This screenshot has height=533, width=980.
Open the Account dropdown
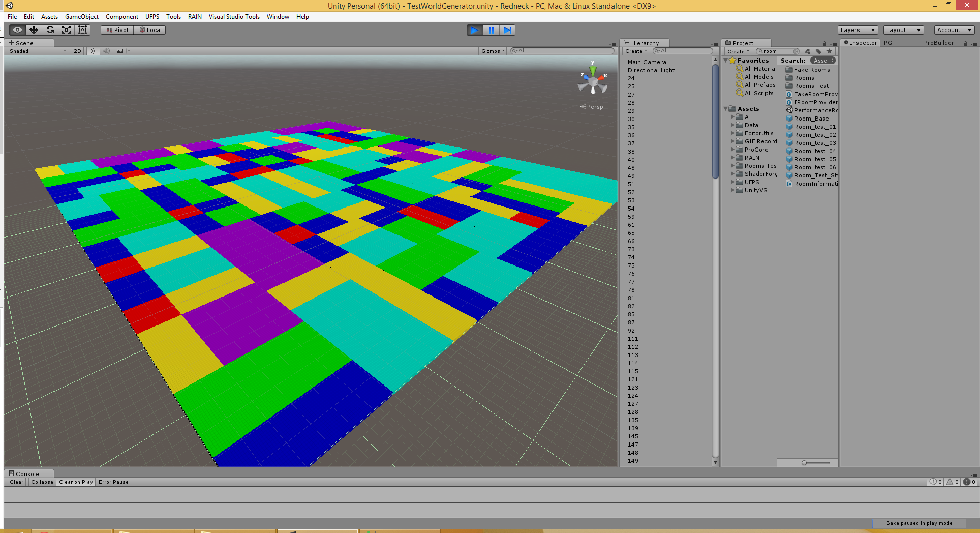955,30
